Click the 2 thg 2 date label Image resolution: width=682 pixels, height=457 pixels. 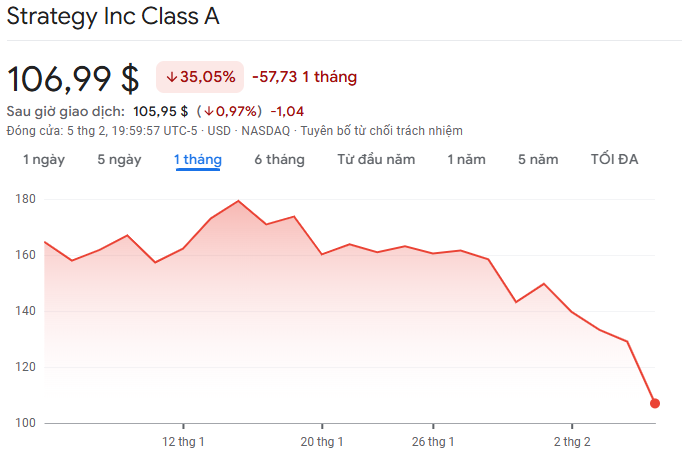point(572,441)
